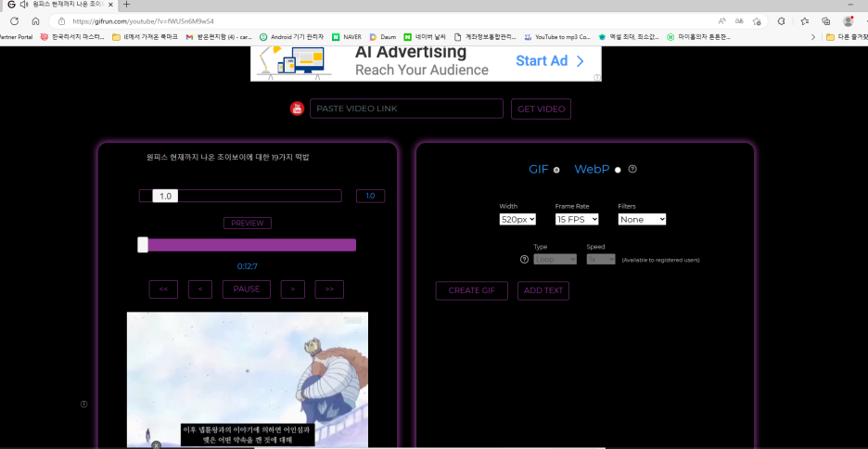Click the browser home icon
This screenshot has height=449, width=868.
click(x=35, y=21)
